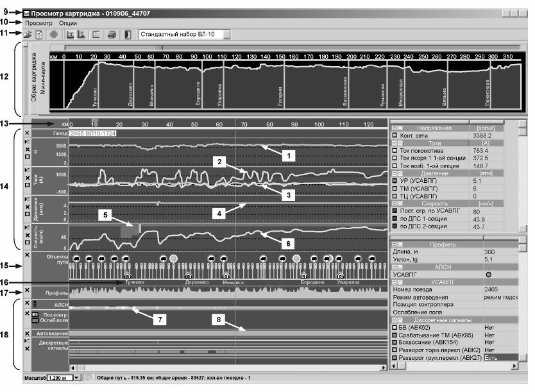Click the Вязьма label on mini-map

coord(445,97)
